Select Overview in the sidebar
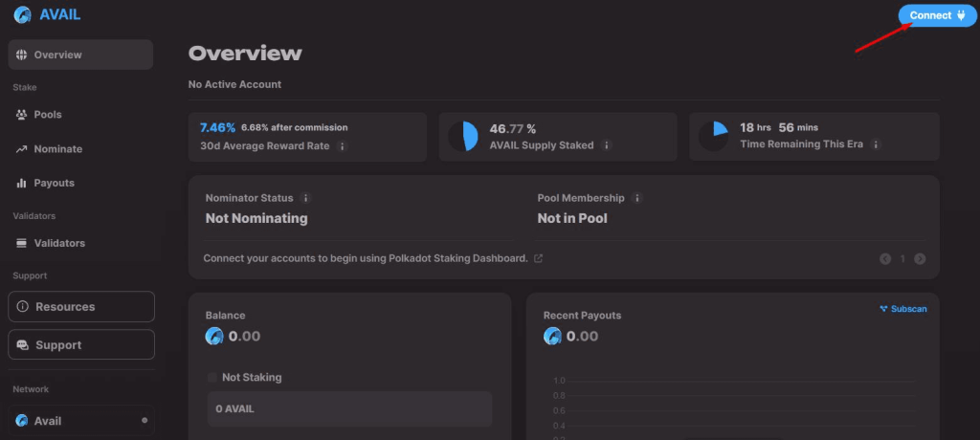This screenshot has width=980, height=440. point(80,55)
